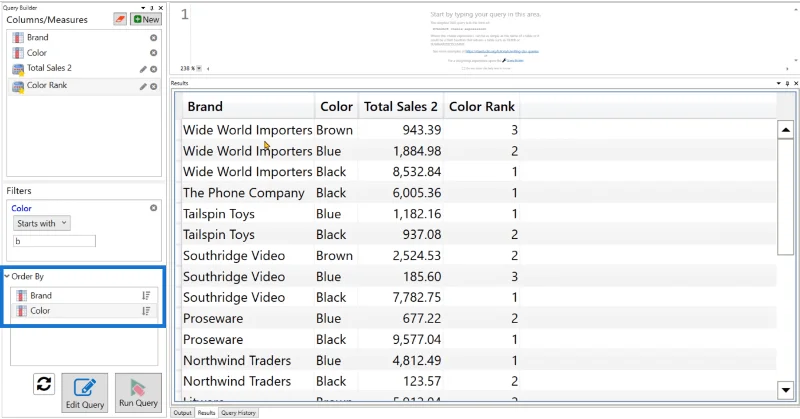This screenshot has width=800, height=419.
Task: Edit the Total Sales 2 measure with pencil
Action: point(143,69)
